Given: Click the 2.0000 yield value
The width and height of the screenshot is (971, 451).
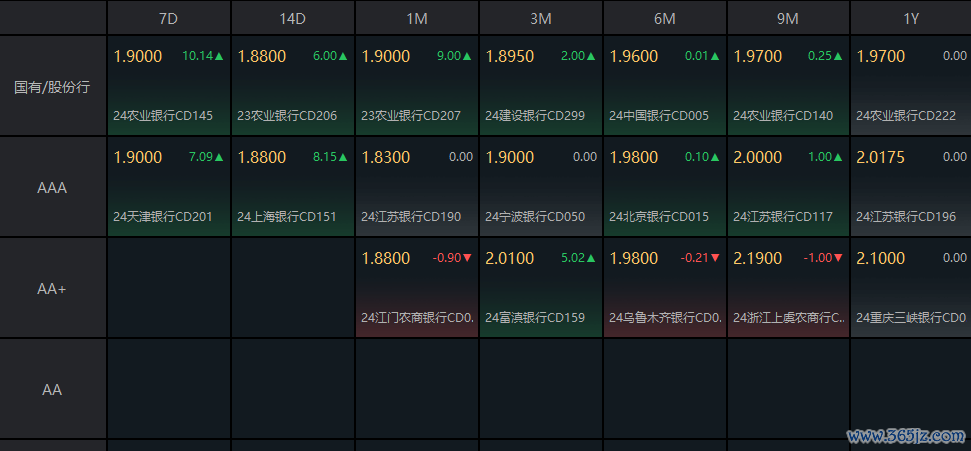Looking at the screenshot, I should click(x=757, y=157).
